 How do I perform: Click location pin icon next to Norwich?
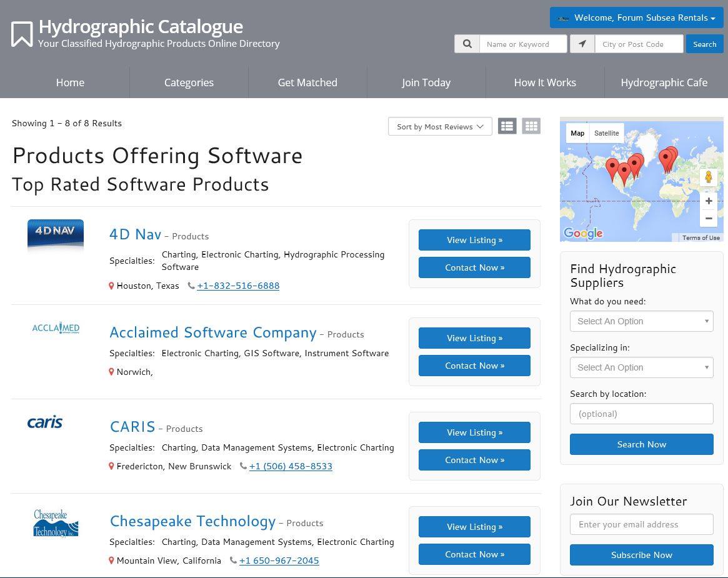[111, 372]
